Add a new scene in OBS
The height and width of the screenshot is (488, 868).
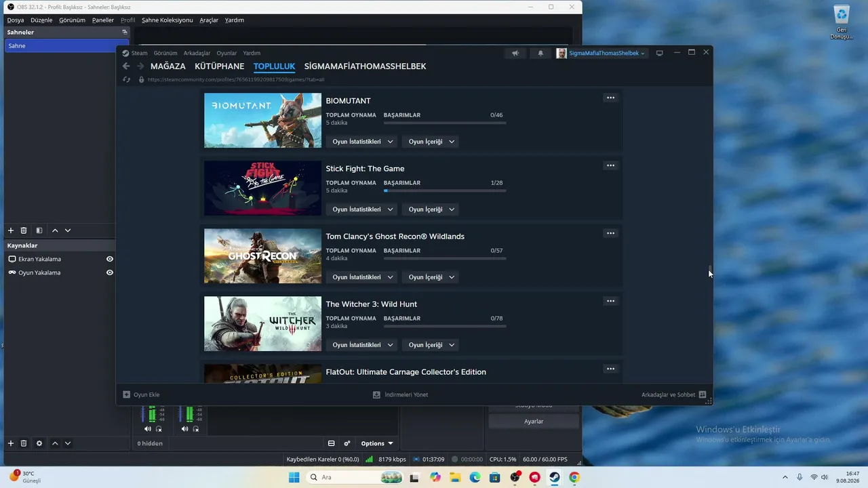pyautogui.click(x=11, y=230)
